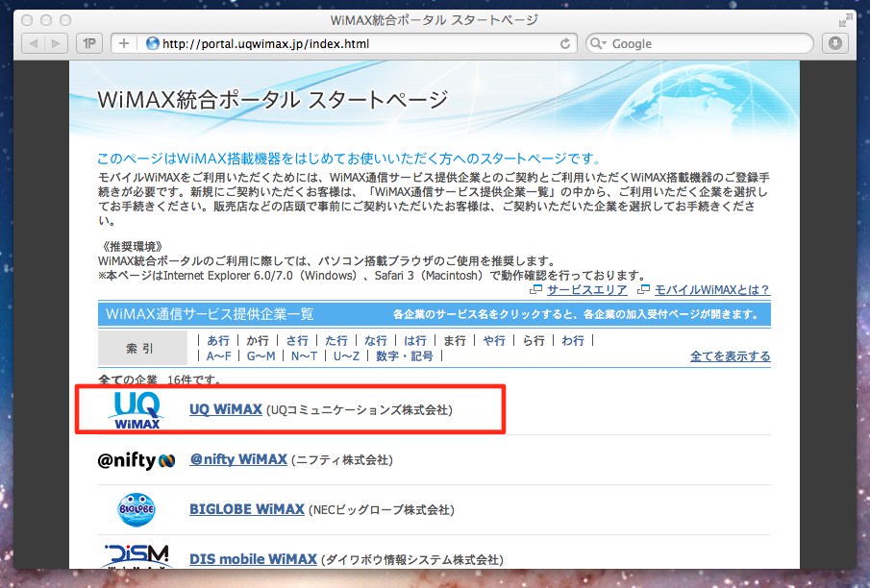Screen dimensions: 870x588
Task: Go back with the Safari back arrow
Action: tap(34, 43)
